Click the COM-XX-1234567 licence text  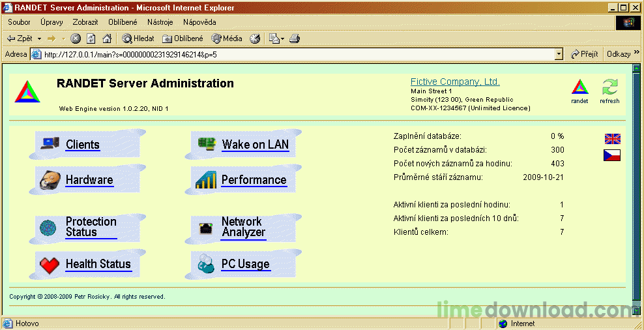(x=471, y=108)
